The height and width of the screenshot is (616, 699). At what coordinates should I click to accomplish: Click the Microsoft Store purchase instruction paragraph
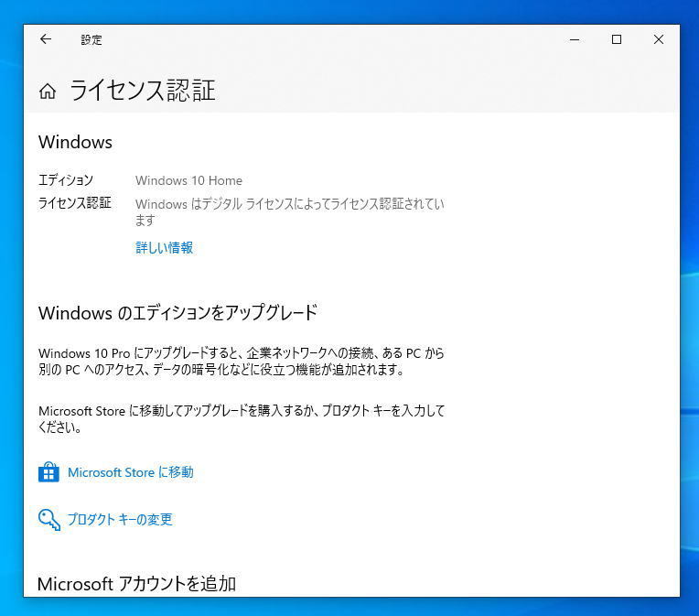tap(242, 419)
